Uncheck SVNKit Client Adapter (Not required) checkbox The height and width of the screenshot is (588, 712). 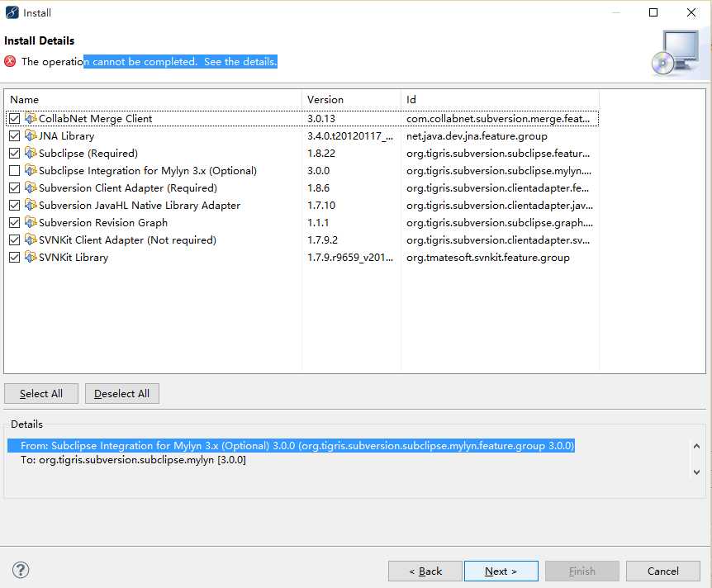coord(15,239)
